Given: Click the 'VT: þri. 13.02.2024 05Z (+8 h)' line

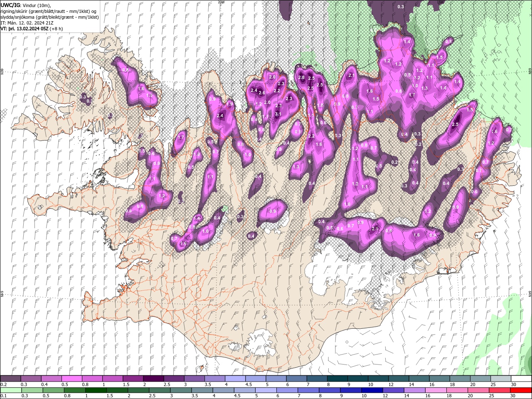Looking at the screenshot, I should pyautogui.click(x=32, y=29).
